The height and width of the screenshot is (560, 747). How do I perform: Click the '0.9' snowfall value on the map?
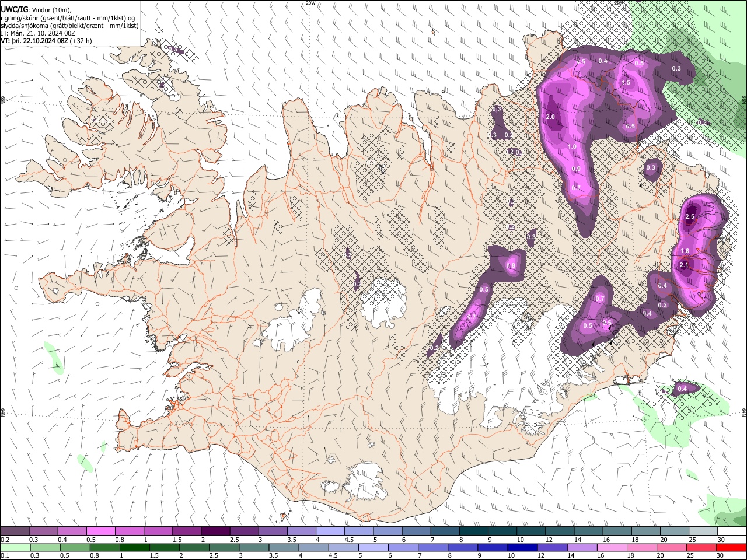576,169
